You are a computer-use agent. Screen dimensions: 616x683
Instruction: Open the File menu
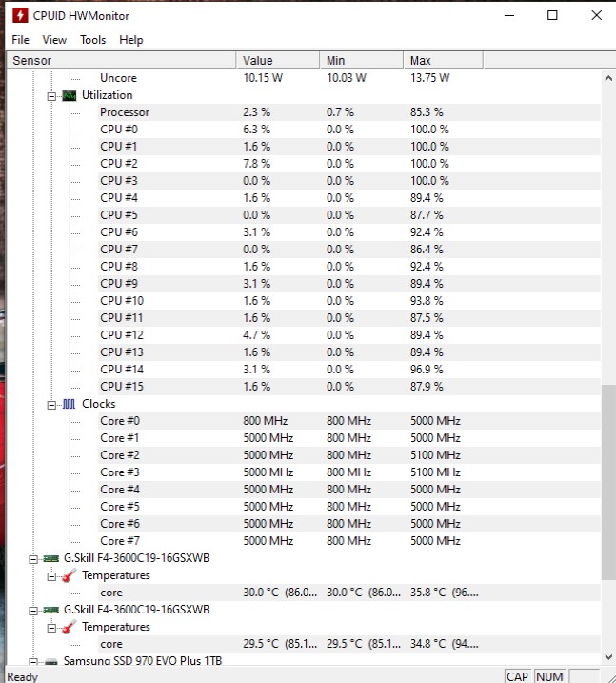pyautogui.click(x=20, y=40)
